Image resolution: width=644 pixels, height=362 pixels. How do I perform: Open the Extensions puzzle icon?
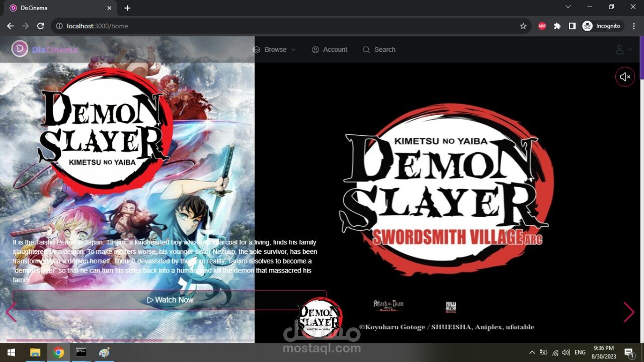pos(557,26)
